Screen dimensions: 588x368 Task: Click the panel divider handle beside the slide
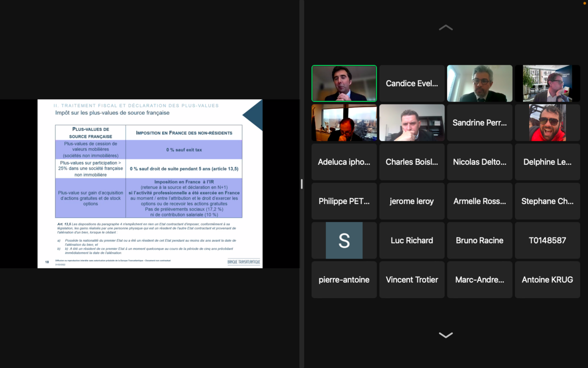click(x=301, y=184)
